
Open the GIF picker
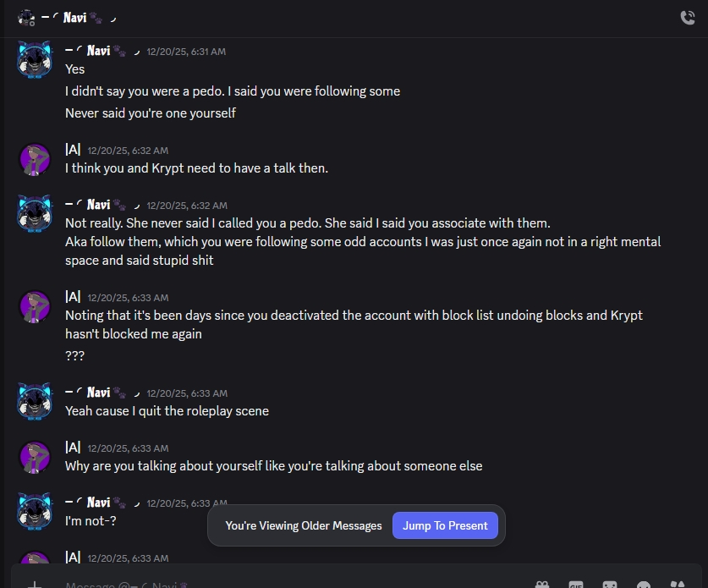point(576,585)
